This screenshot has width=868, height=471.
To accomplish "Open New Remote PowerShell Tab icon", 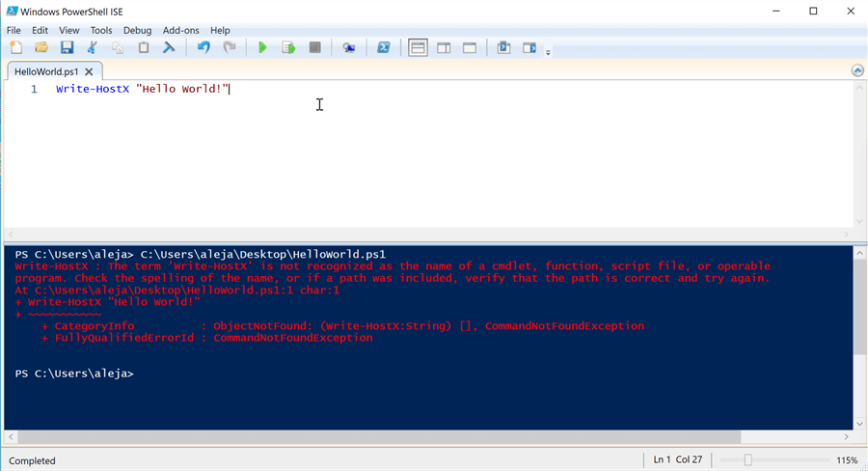I will pyautogui.click(x=349, y=47).
